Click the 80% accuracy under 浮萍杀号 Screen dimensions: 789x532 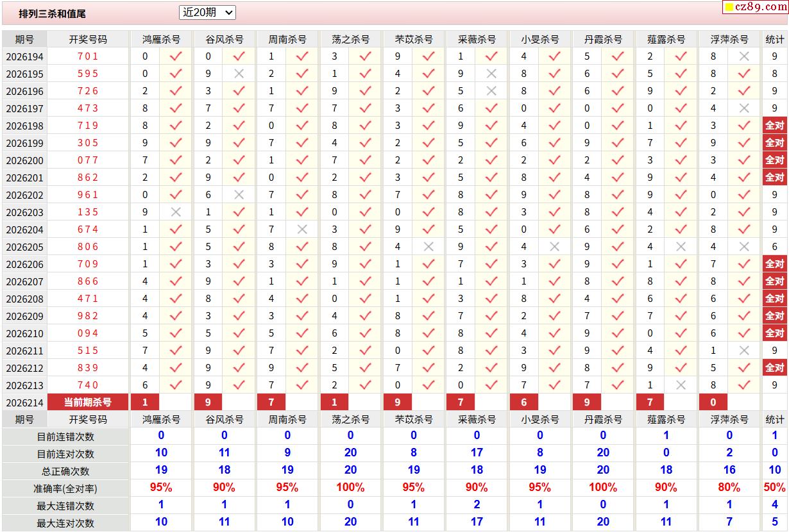coord(729,488)
